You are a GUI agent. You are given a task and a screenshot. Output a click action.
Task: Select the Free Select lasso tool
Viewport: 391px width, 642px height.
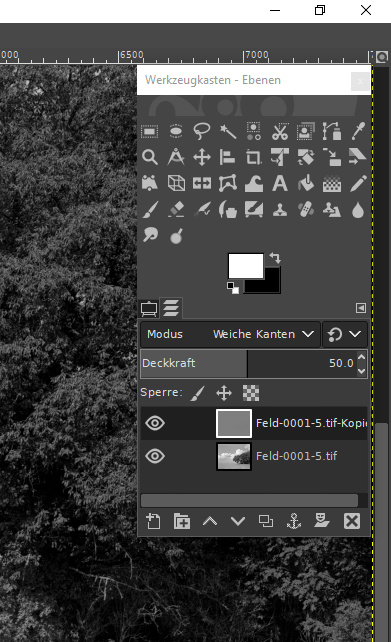202,131
